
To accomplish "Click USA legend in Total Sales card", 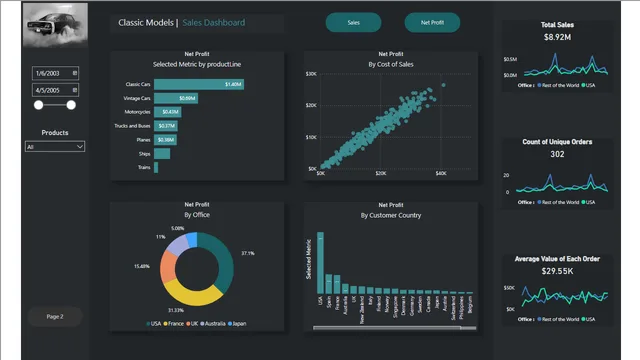I will (x=588, y=85).
